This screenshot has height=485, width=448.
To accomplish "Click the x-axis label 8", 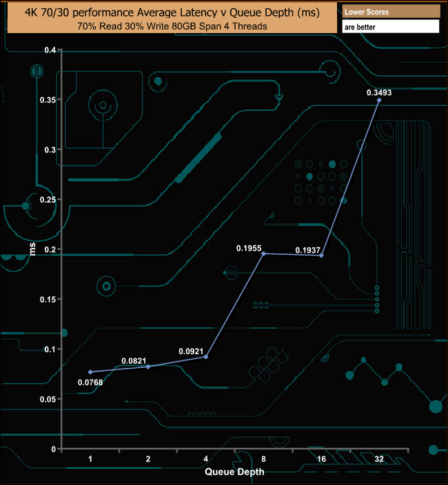I will (263, 459).
